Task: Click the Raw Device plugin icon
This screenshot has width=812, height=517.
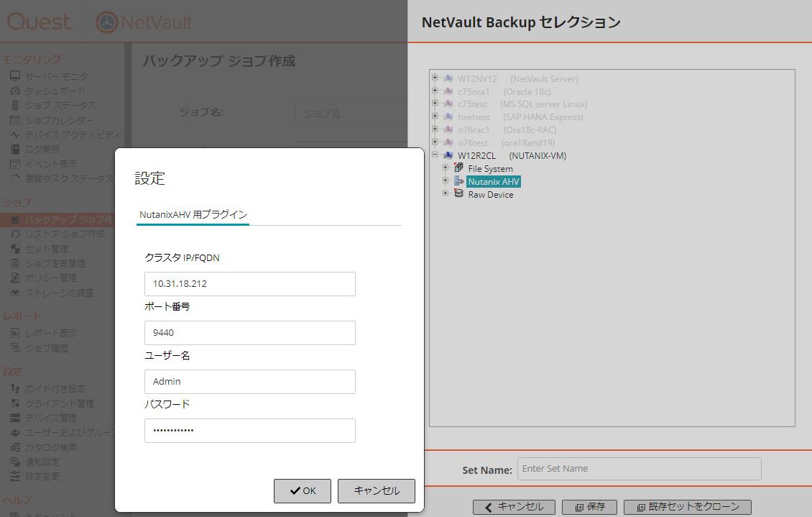Action: coord(459,193)
